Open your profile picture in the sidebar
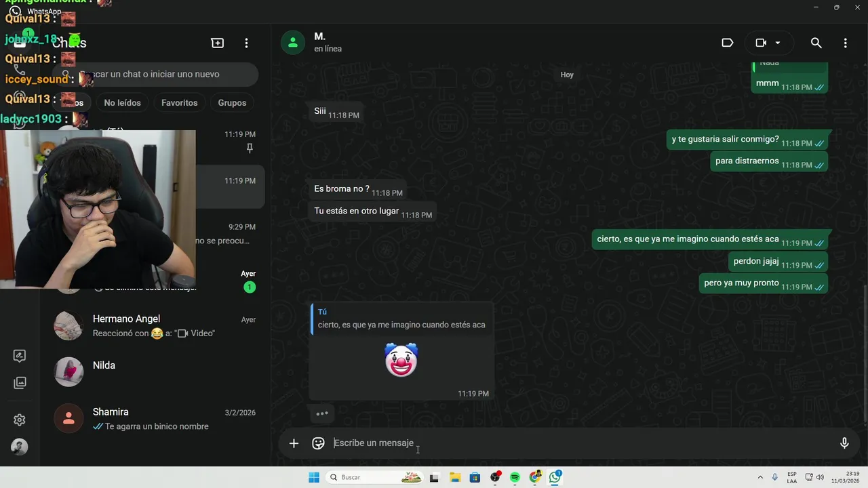The height and width of the screenshot is (488, 868). pyautogui.click(x=20, y=447)
